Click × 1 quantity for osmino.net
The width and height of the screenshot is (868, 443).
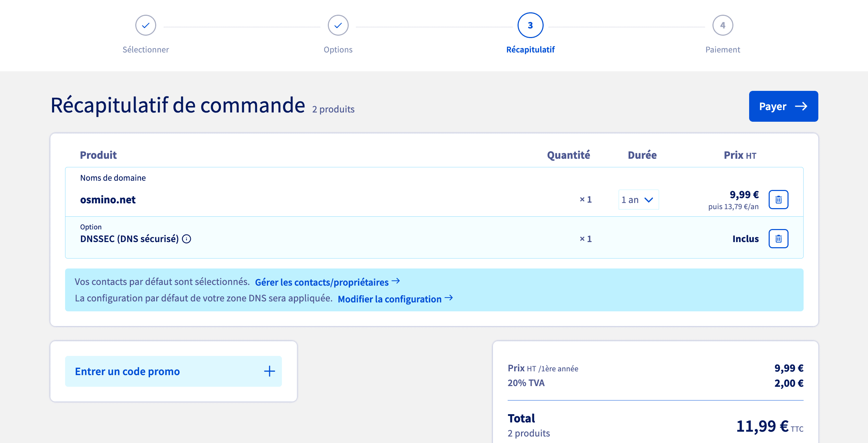click(586, 200)
